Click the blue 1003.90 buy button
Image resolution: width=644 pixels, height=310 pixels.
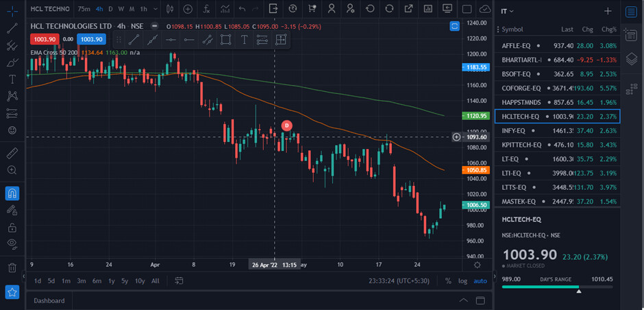pyautogui.click(x=91, y=39)
